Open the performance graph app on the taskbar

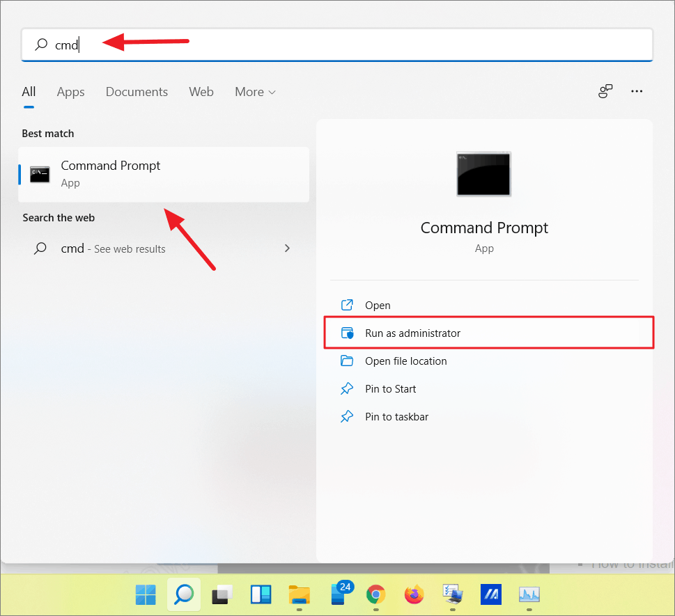[x=529, y=595]
